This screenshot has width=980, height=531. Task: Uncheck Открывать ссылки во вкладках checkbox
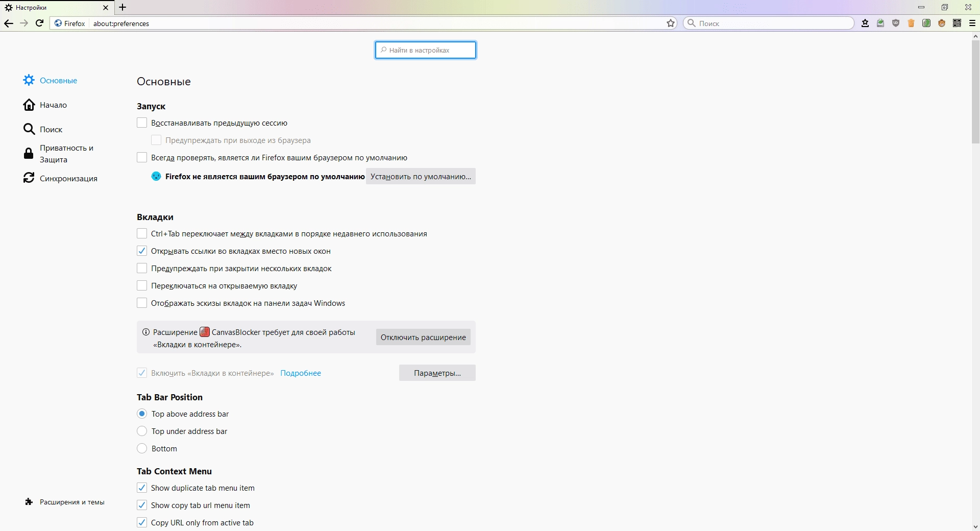[x=142, y=251]
